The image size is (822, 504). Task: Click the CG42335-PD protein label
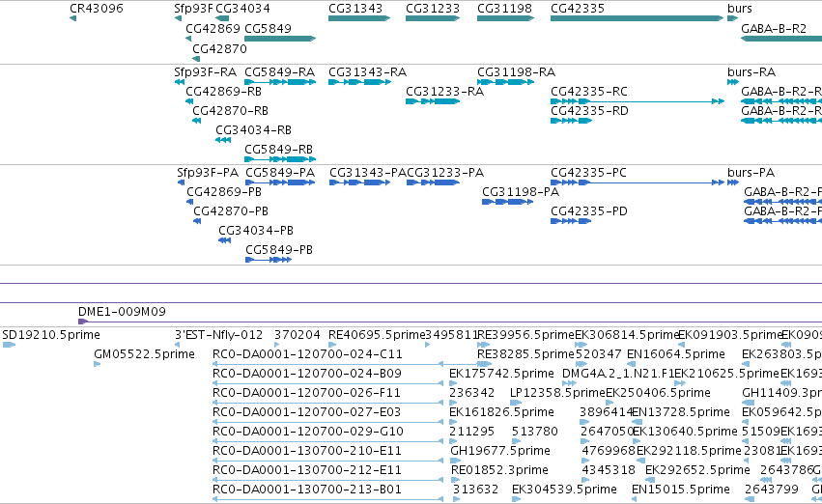[588, 211]
